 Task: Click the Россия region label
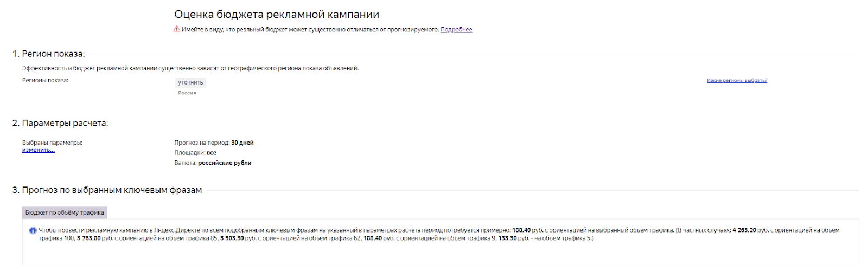click(187, 93)
